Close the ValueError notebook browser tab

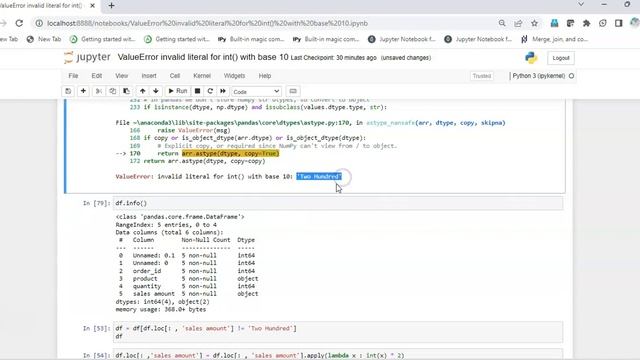point(93,6)
